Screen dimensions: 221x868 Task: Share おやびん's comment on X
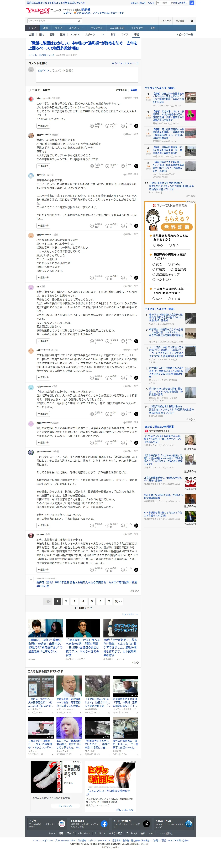pos(136,226)
